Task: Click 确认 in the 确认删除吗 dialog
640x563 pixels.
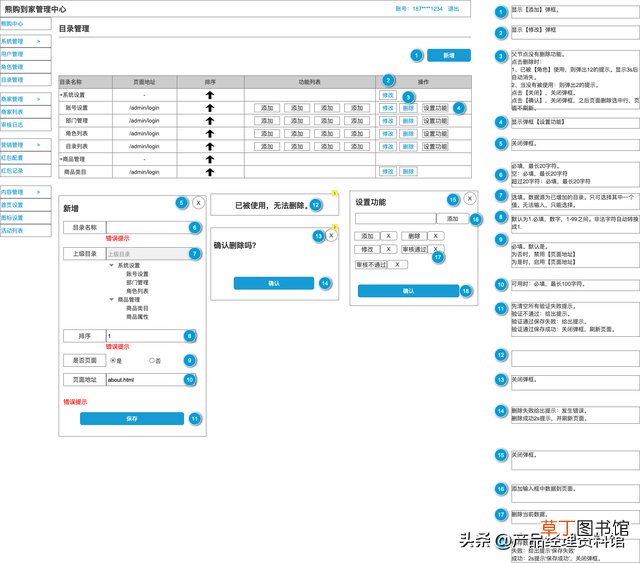Action: click(x=273, y=283)
